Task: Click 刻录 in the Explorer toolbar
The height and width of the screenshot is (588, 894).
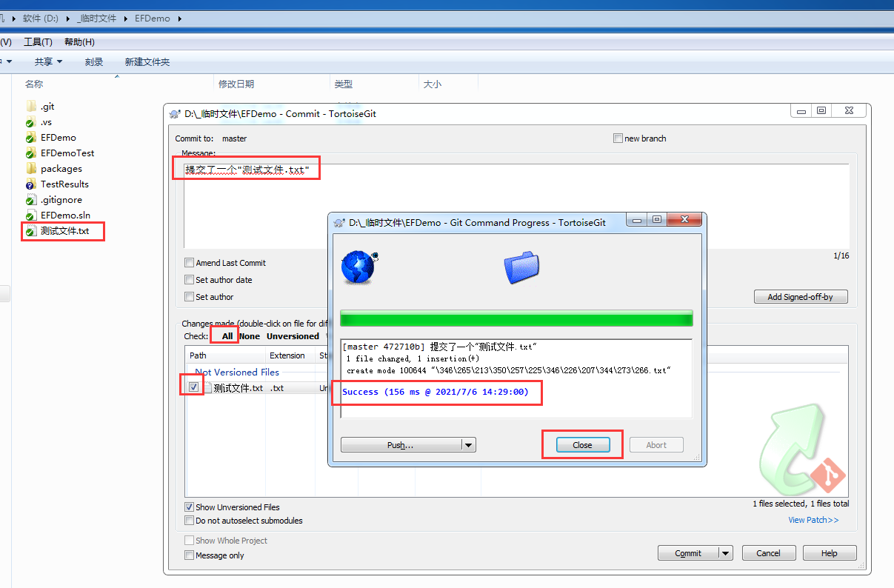Action: pyautogui.click(x=93, y=62)
